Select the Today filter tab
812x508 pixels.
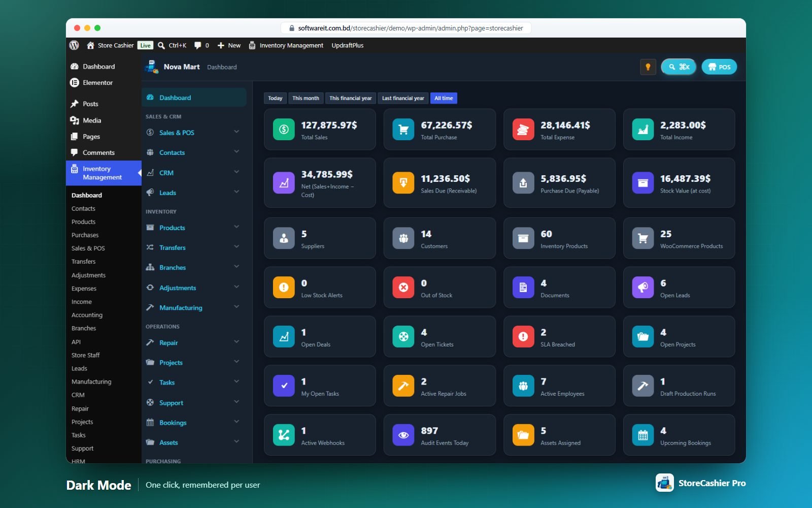pos(275,98)
